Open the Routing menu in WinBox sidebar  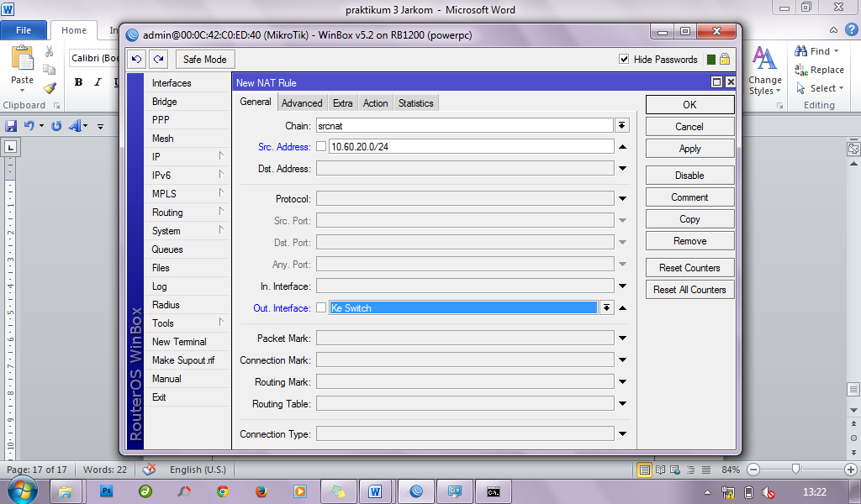(188, 213)
